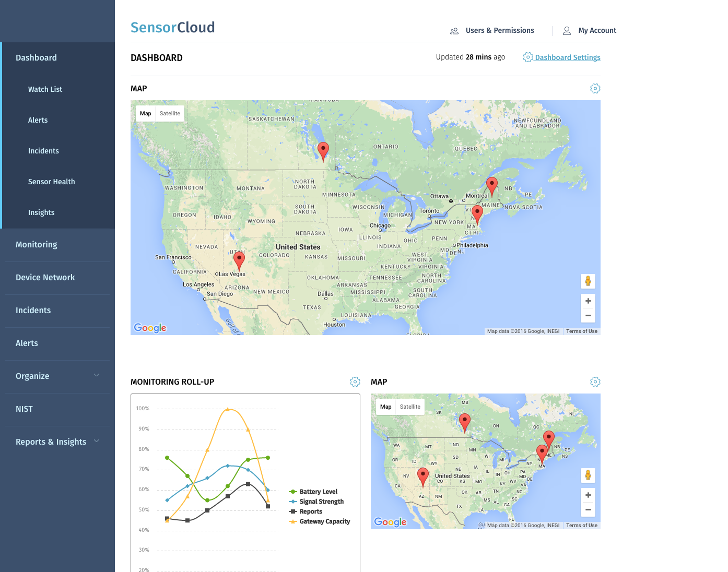Screen dimensions: 728x572
Task: Toggle Signal Strength series in legend
Action: point(316,502)
